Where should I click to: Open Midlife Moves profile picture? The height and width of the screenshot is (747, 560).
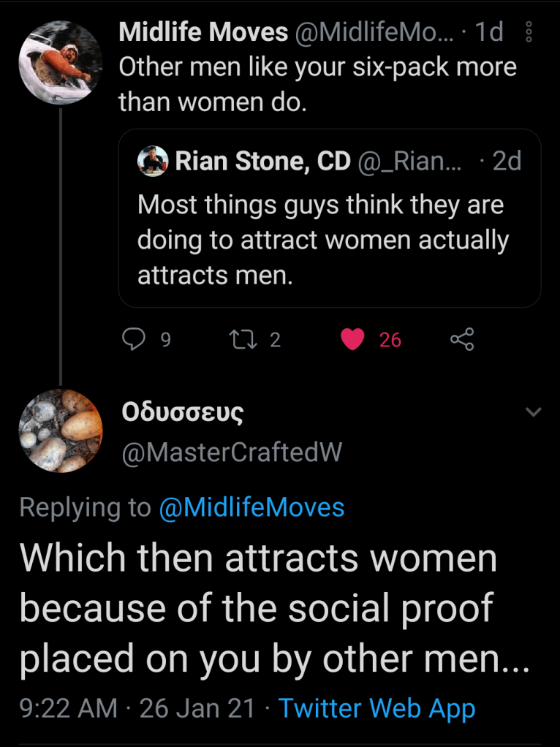[x=60, y=62]
